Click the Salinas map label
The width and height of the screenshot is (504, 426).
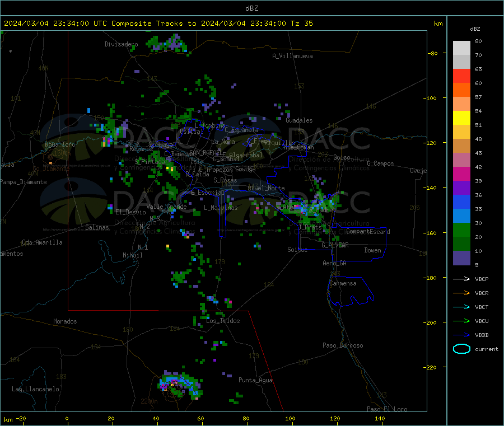(x=97, y=227)
